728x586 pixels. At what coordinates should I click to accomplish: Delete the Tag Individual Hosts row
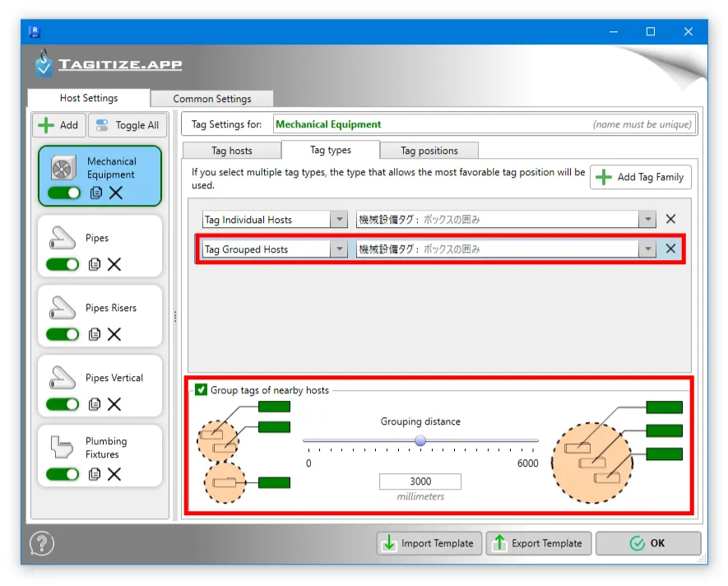pos(670,219)
